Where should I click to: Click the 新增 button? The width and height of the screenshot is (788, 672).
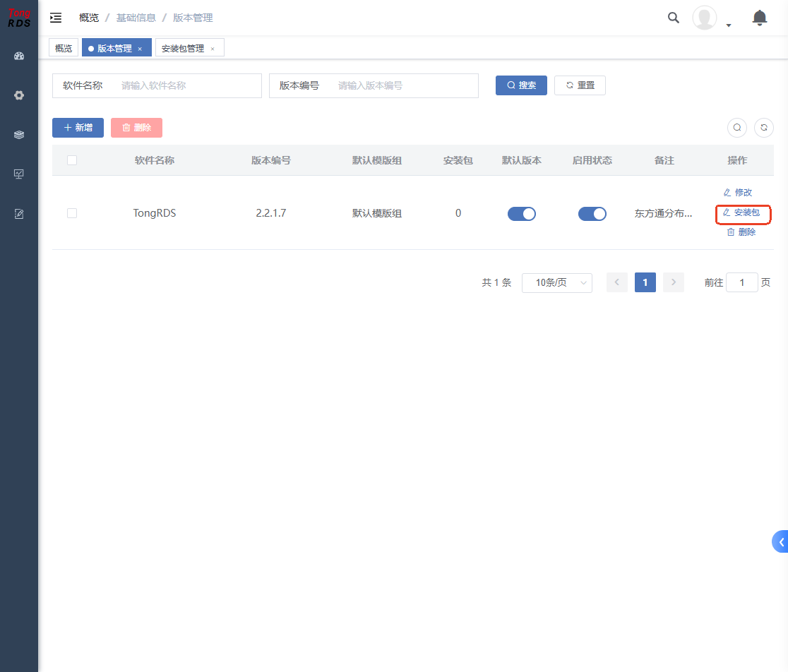[78, 128]
